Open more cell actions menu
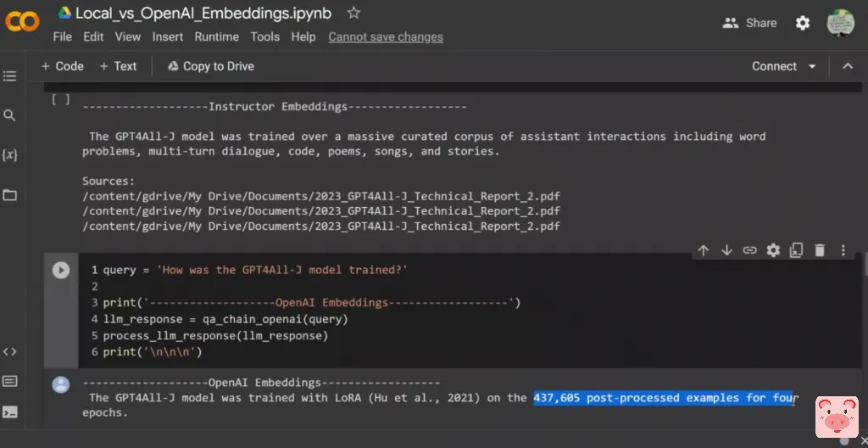This screenshot has width=868, height=448. pyautogui.click(x=843, y=250)
